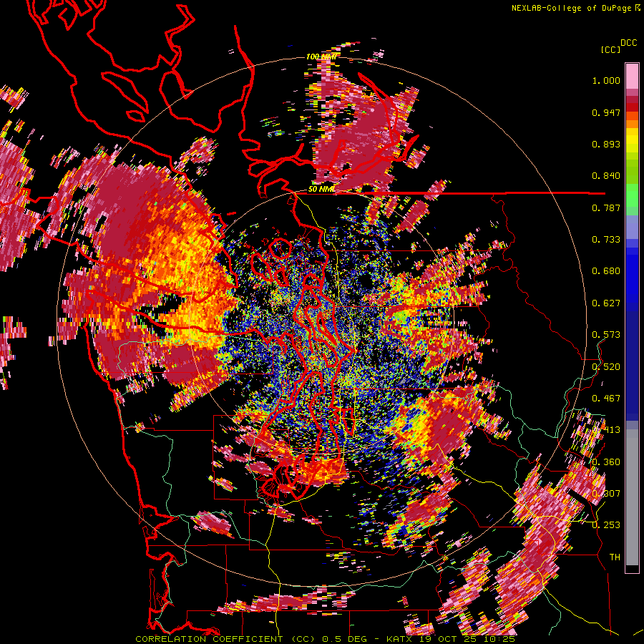Select the 0.573 scale value

coord(606,335)
